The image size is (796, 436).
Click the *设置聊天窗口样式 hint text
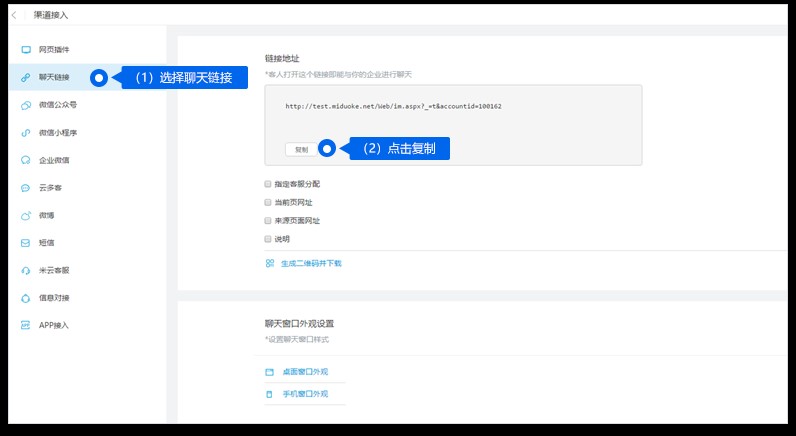pos(297,339)
